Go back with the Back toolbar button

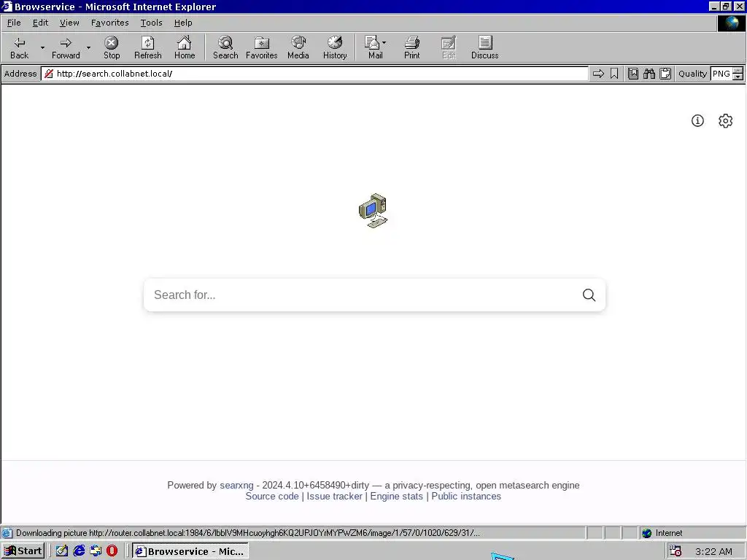[x=20, y=47]
